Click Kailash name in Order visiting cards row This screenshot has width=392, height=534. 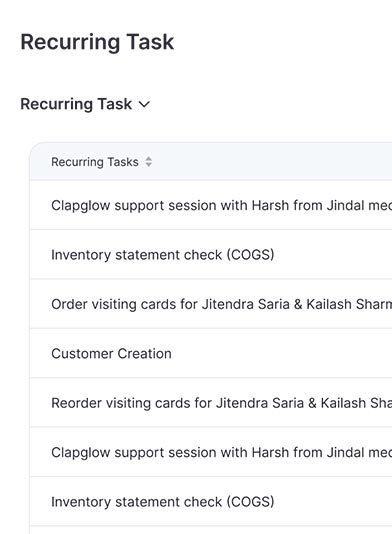[329, 304]
